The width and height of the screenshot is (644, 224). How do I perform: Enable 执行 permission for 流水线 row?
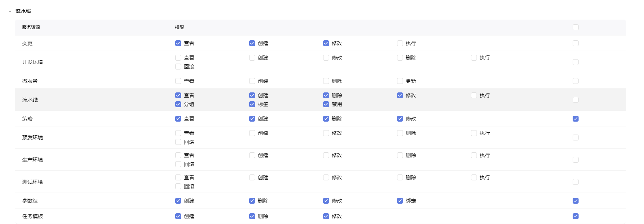pos(474,95)
